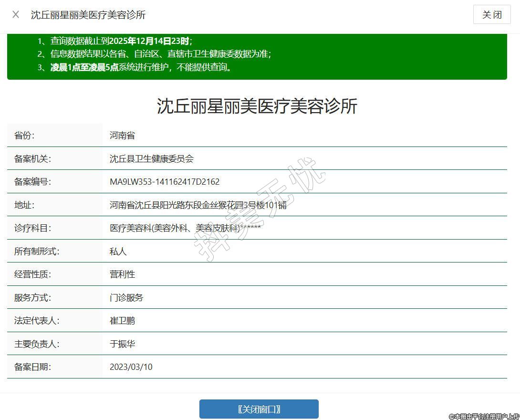This screenshot has width=520, height=420.
Task: Select the filing number MA9LW353-141162417D2162
Action: [165, 182]
